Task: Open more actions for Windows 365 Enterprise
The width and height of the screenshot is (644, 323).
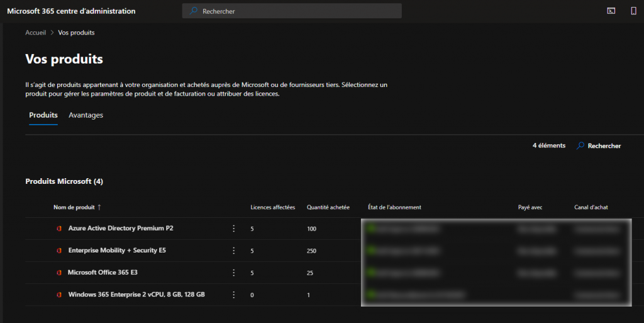Action: pos(234,295)
